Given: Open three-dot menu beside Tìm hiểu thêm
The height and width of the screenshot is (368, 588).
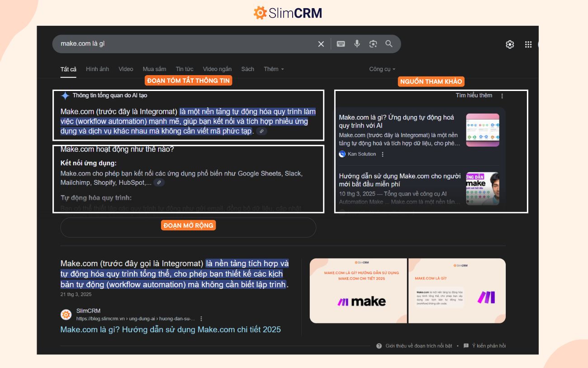Looking at the screenshot, I should (x=502, y=96).
